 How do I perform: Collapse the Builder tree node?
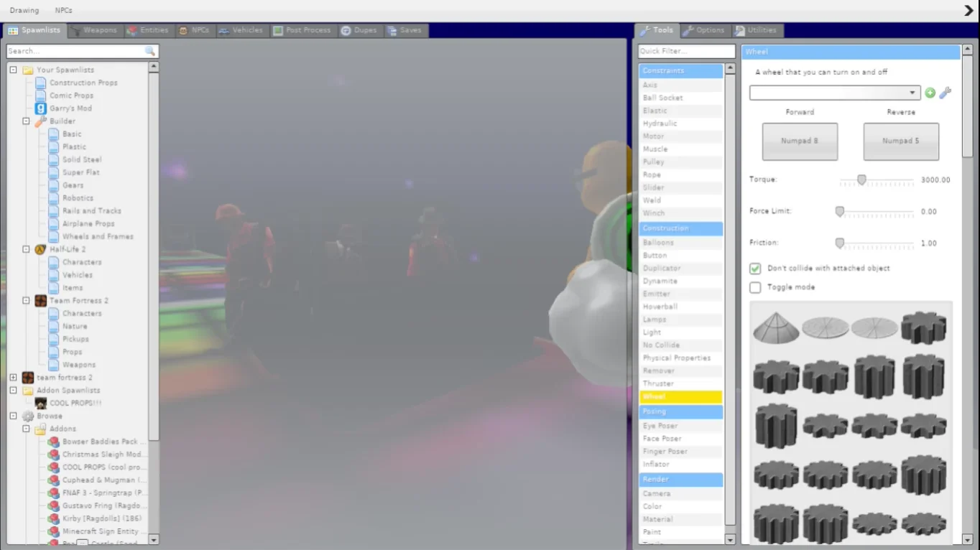click(26, 121)
